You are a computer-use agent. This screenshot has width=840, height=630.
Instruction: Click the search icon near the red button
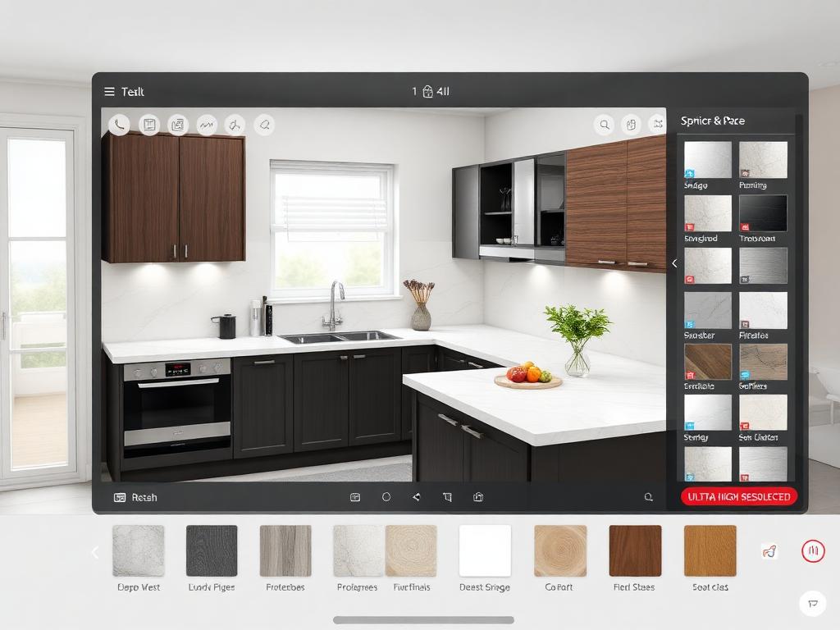648,497
